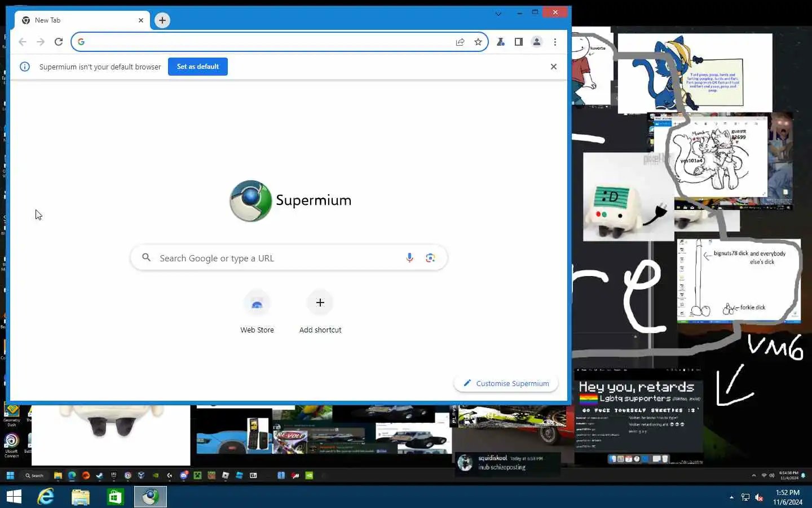Open the Web Store shortcut
This screenshot has height=508, width=812.
click(257, 312)
